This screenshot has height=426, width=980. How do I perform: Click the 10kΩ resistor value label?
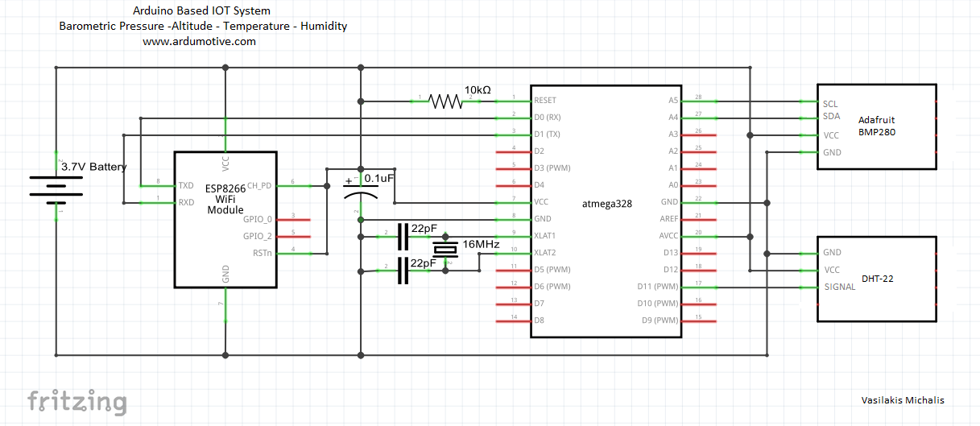pos(478,90)
